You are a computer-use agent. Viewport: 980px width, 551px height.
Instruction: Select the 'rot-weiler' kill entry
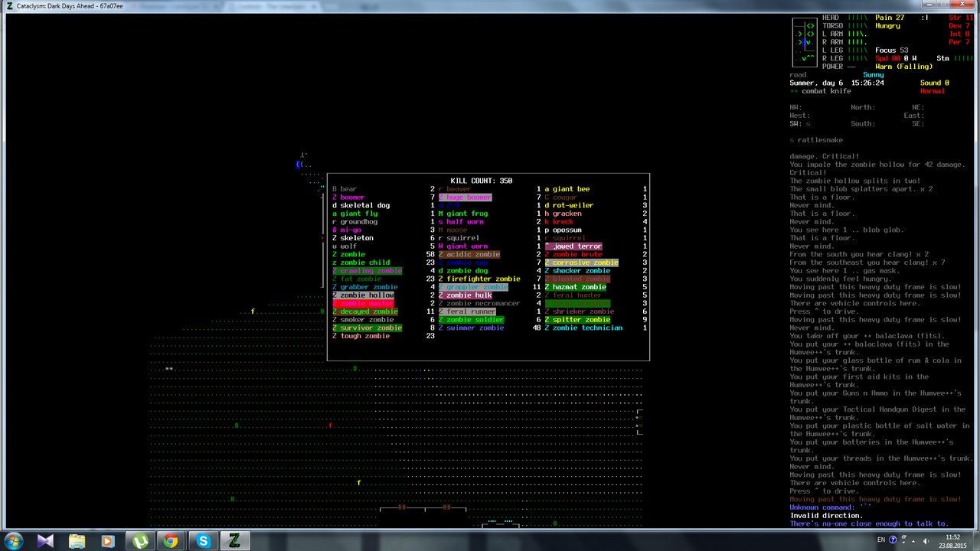pos(569,205)
